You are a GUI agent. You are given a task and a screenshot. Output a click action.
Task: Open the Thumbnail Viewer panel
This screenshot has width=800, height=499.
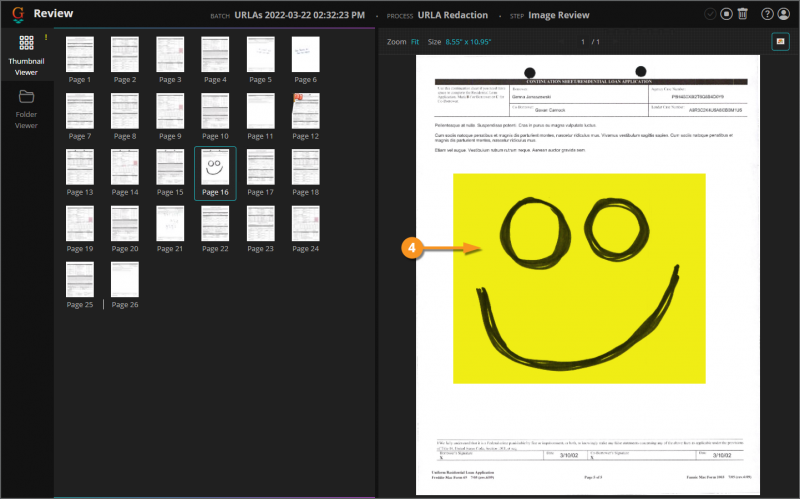click(x=26, y=55)
